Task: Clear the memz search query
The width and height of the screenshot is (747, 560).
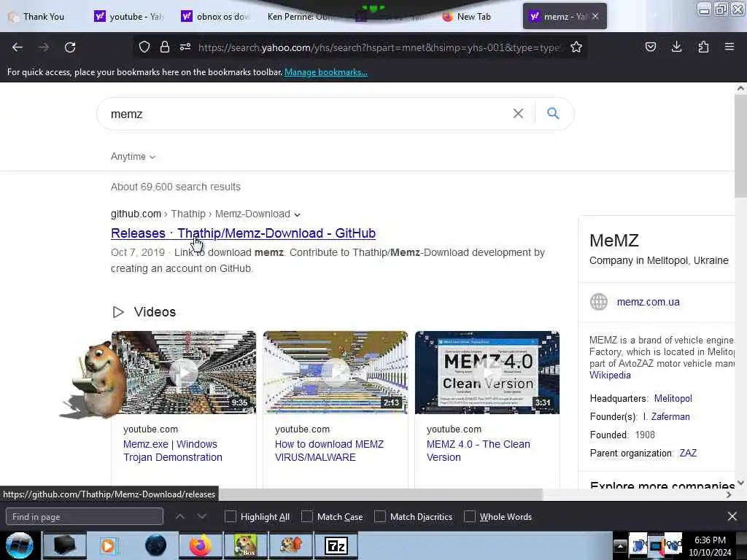Action: click(518, 113)
